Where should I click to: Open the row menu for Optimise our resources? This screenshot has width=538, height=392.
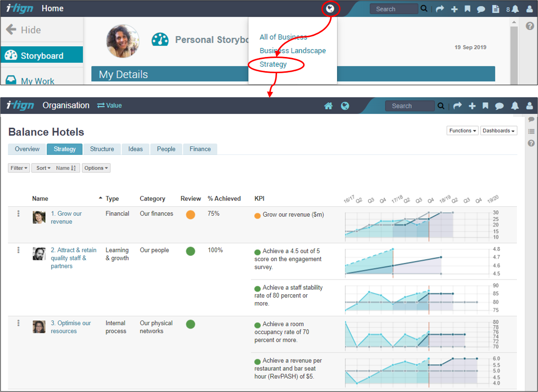pyautogui.click(x=19, y=323)
